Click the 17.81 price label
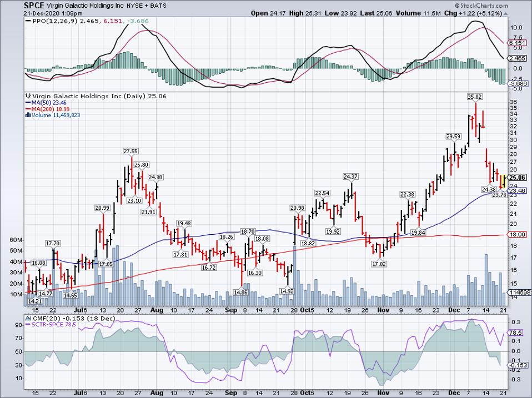Screen dimensions: 532x398 (180, 254)
